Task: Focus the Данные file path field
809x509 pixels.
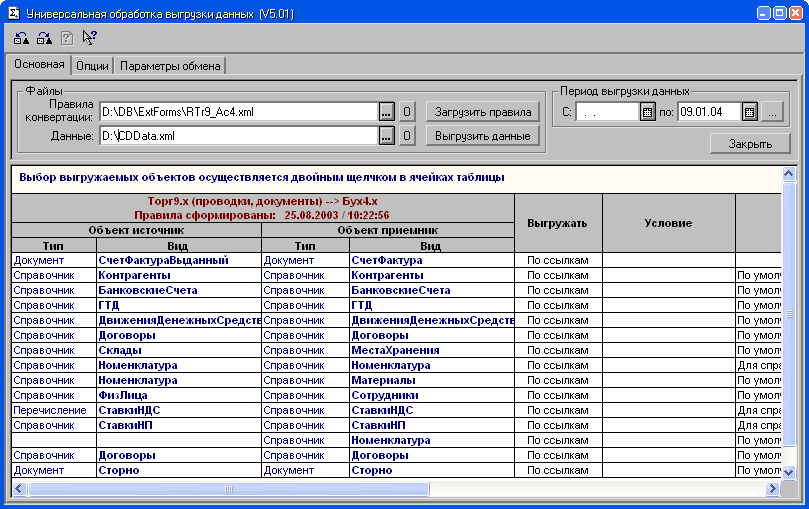Action: pos(239,136)
